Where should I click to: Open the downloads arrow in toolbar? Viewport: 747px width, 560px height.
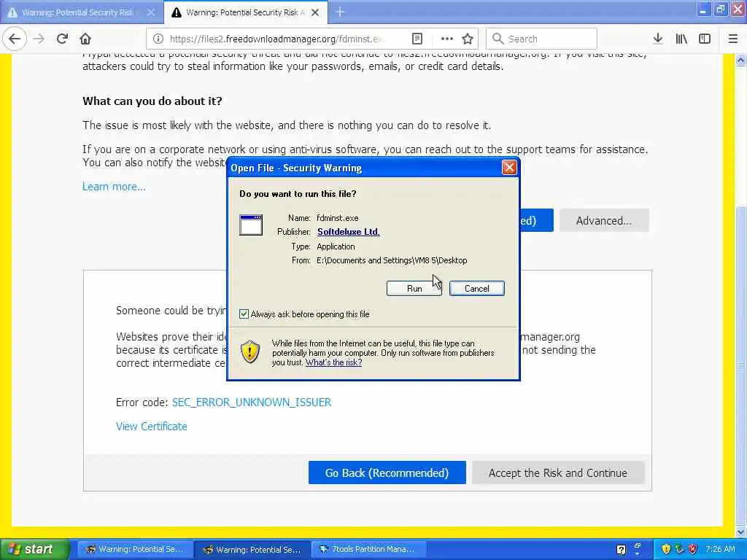coord(657,39)
